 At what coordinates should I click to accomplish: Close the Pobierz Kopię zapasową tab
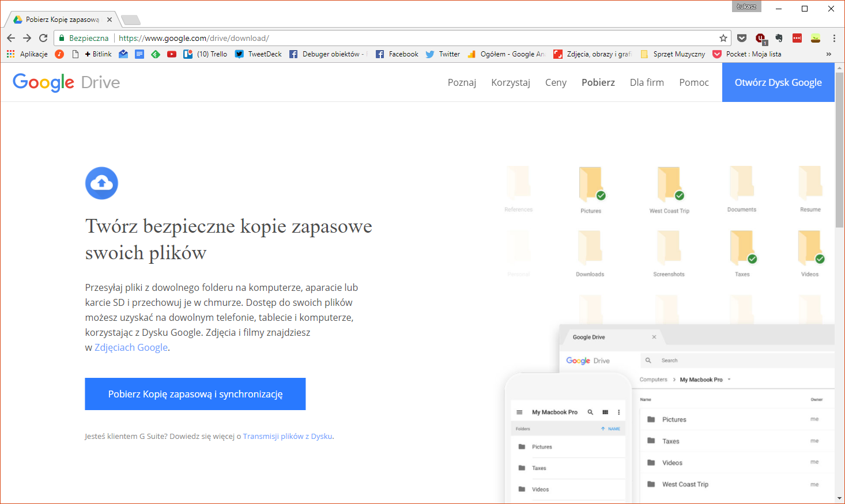pos(110,20)
